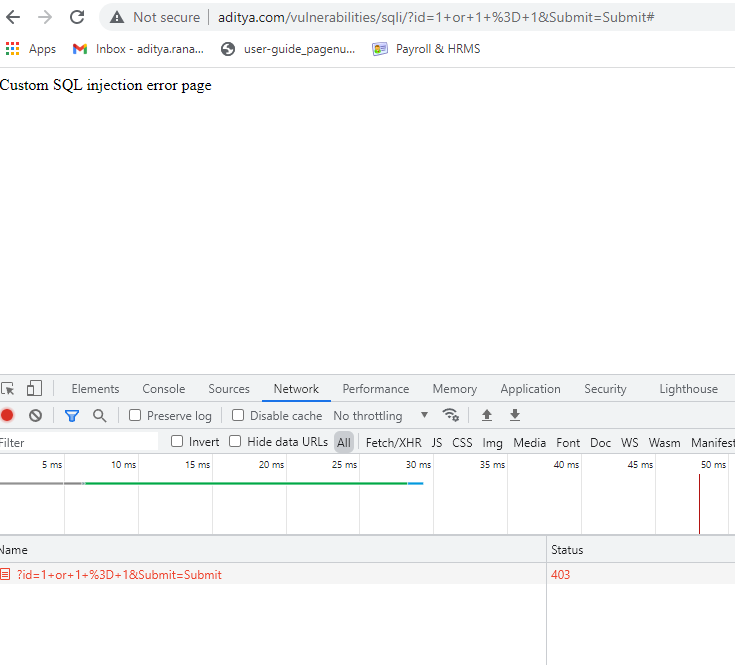
Task: Sort requests by the Status column header
Action: 641,549
